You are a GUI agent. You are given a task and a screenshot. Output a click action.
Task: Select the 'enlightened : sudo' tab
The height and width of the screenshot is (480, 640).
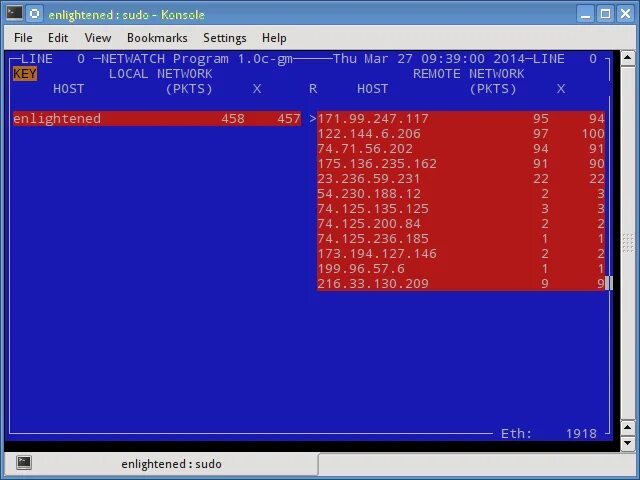click(x=162, y=463)
